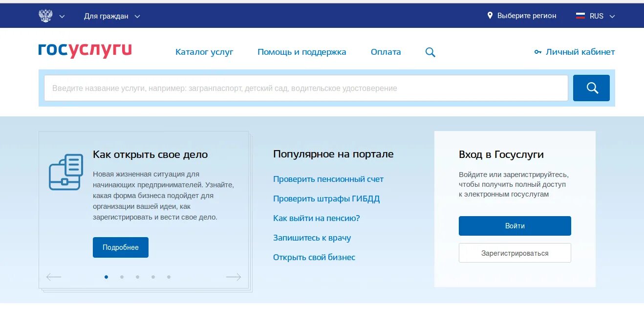Screen dimensions: 644x310
Task: Open "Как выйти на пенсию?" link
Action: [317, 218]
